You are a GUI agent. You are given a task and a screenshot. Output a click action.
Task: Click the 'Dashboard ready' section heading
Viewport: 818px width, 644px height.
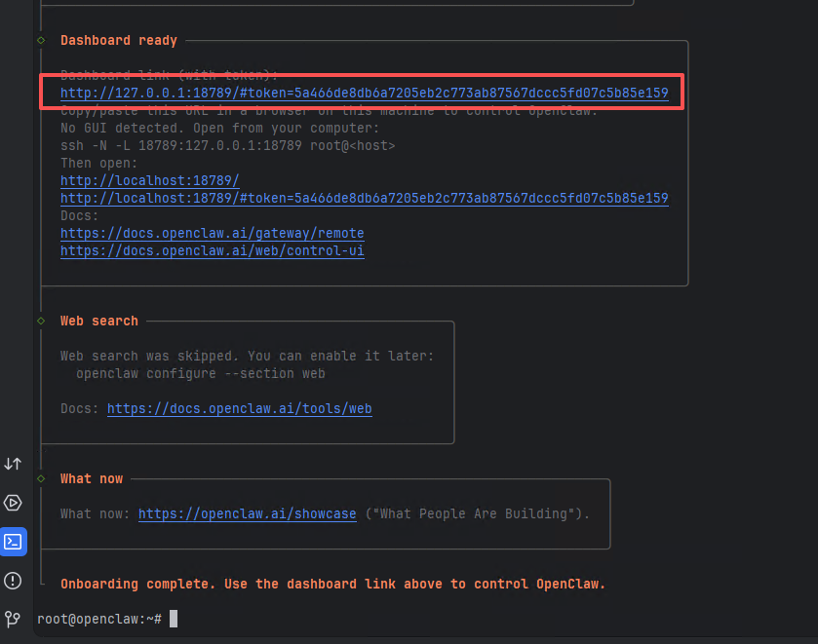pos(119,41)
